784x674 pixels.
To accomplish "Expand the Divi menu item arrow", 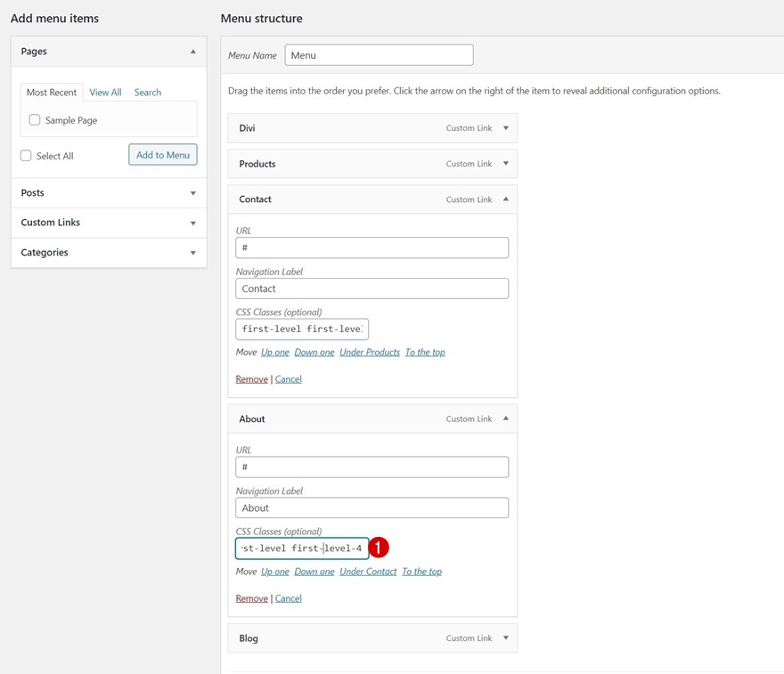I will click(505, 128).
